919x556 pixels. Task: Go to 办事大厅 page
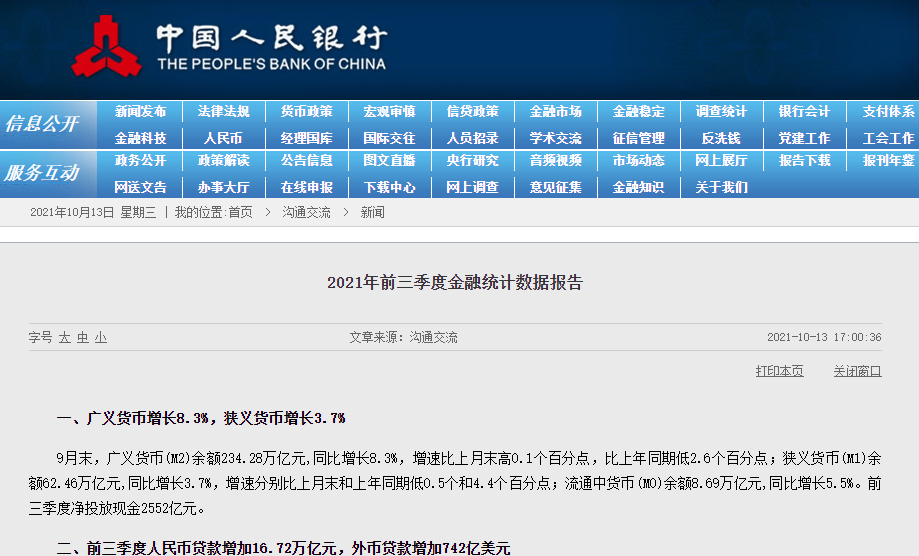tap(223, 187)
